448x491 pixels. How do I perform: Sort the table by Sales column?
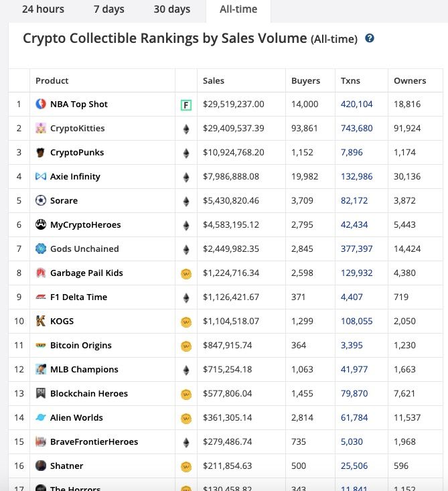pyautogui.click(x=214, y=80)
